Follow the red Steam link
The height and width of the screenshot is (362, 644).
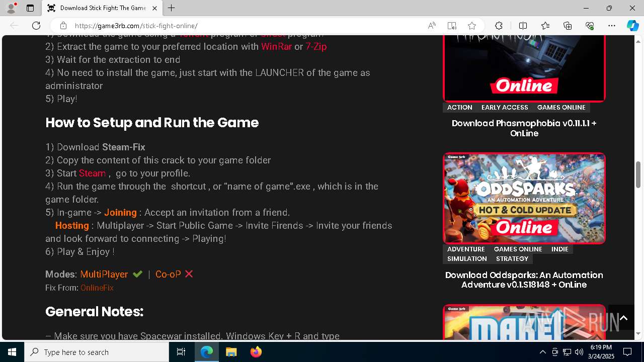tap(93, 173)
